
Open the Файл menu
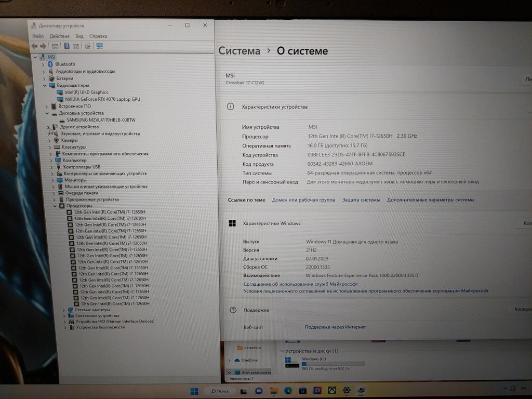[38, 36]
